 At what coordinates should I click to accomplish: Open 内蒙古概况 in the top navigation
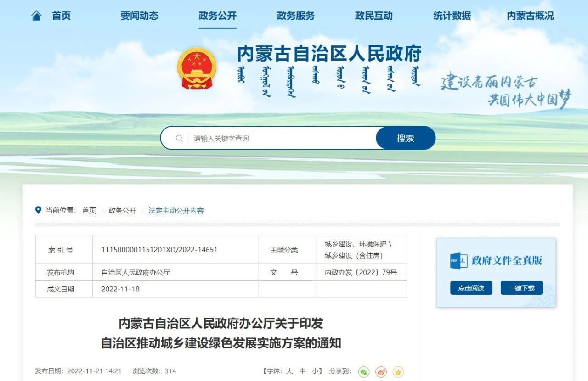(x=530, y=16)
